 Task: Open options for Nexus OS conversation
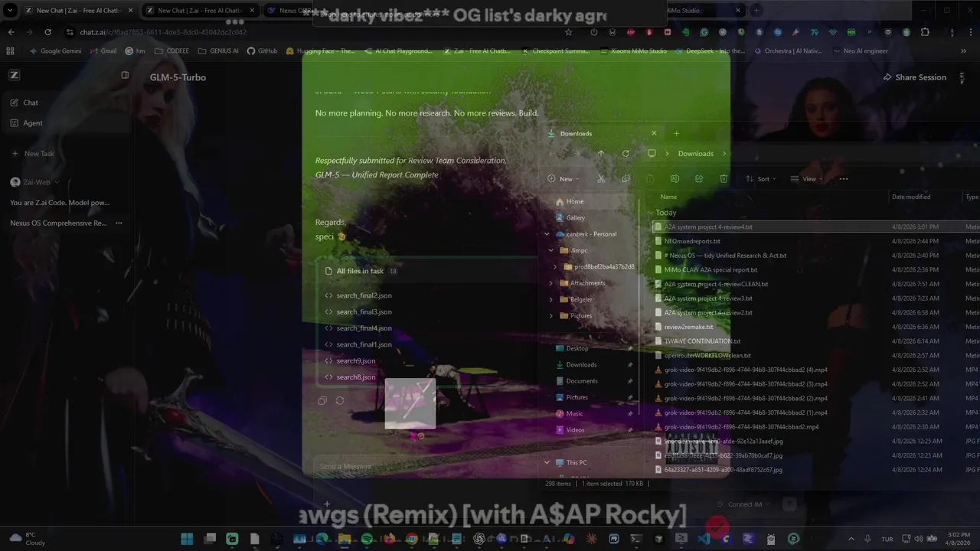pyautogui.click(x=119, y=223)
